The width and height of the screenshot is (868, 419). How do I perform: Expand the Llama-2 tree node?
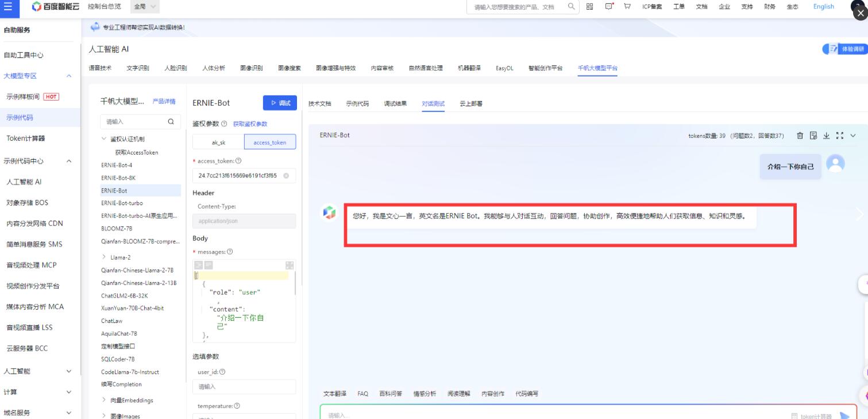(x=104, y=257)
